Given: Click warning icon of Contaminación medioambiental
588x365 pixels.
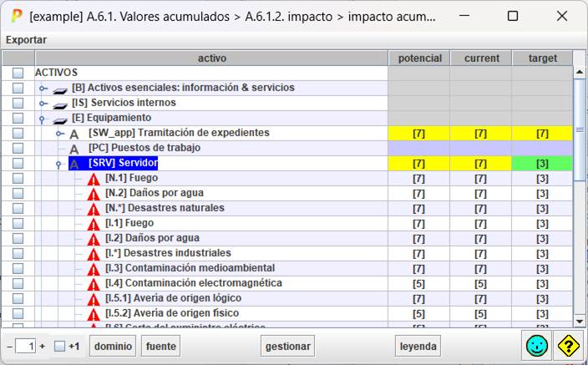Looking at the screenshot, I should 94,269.
